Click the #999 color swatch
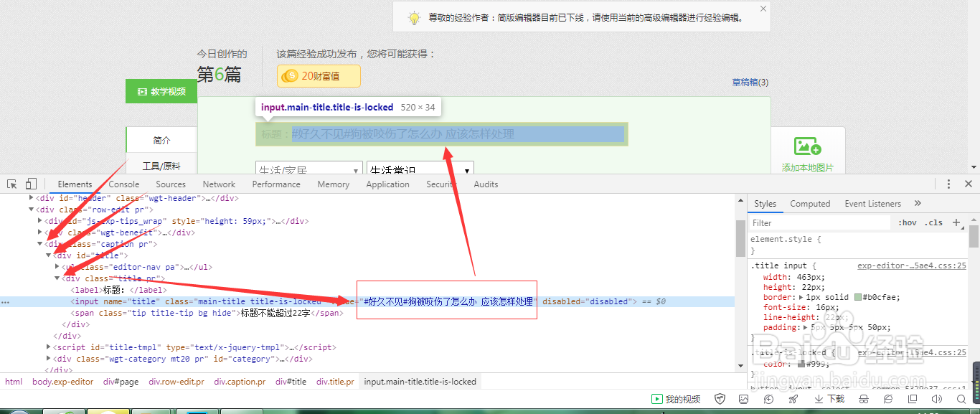 (x=801, y=364)
